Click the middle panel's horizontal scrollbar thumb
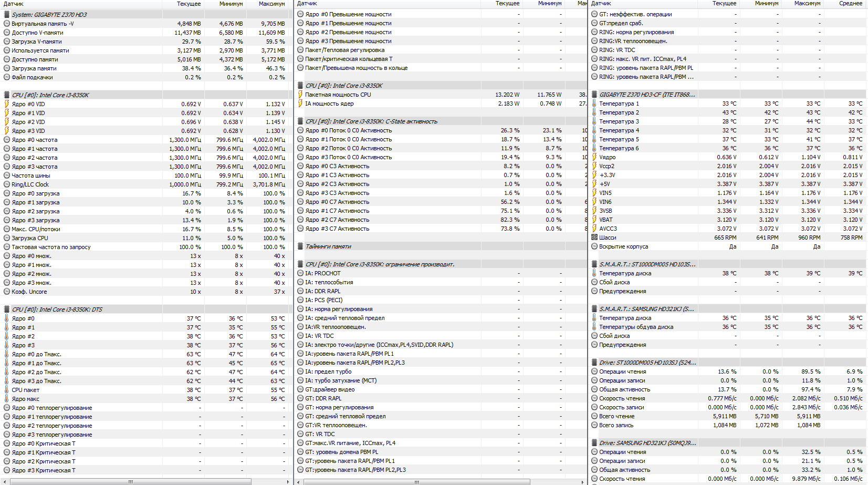 click(416, 481)
